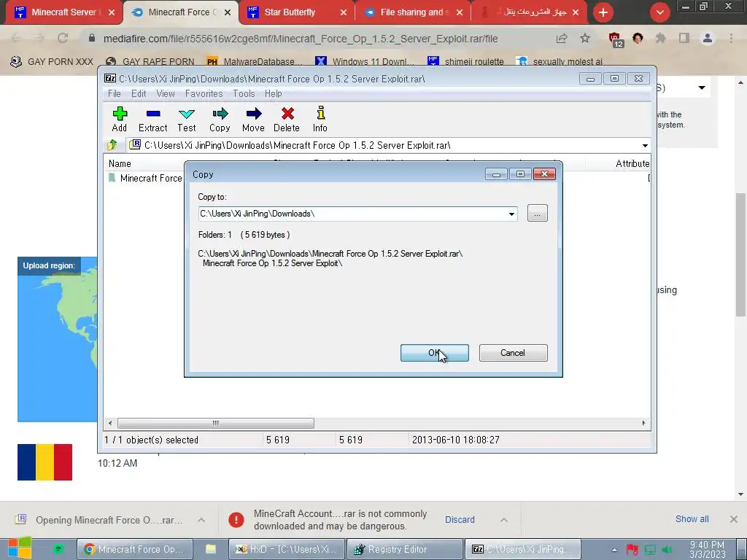Click the red flag action center tray icon

632,550
